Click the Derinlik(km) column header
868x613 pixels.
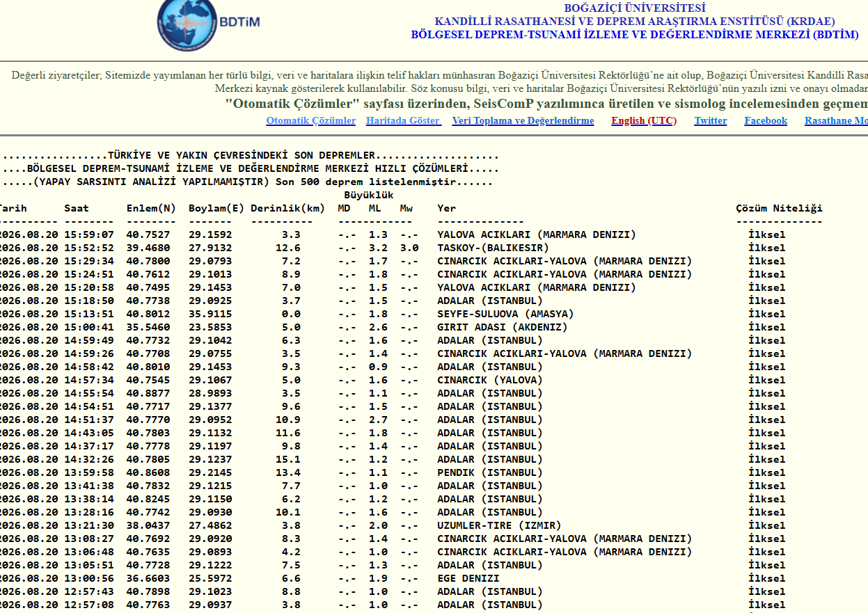(x=287, y=208)
